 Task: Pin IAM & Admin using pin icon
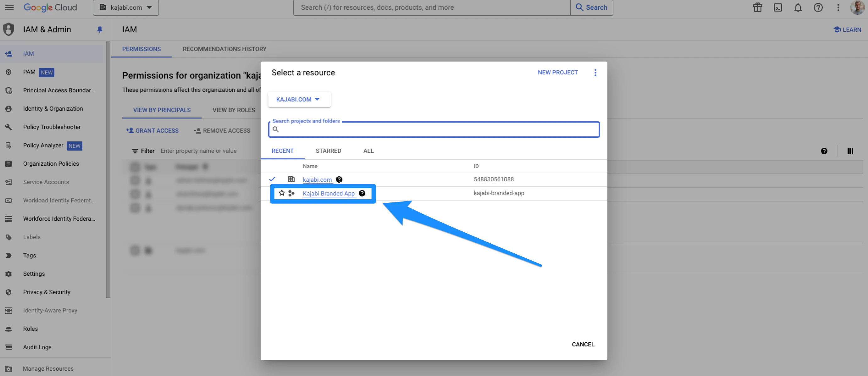(x=99, y=30)
